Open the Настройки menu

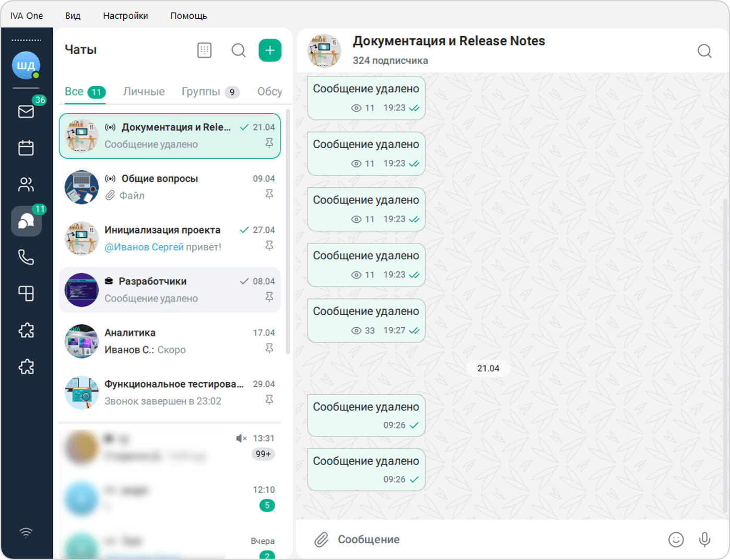125,16
